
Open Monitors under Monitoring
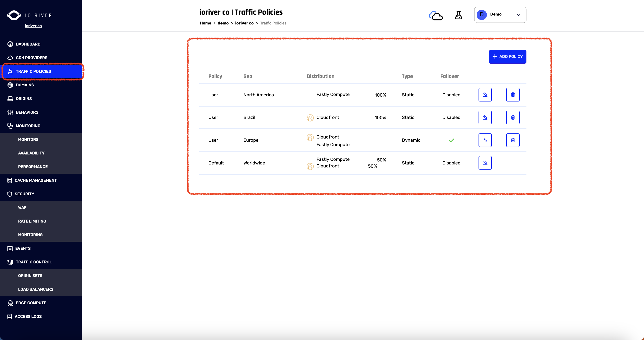(x=28, y=139)
